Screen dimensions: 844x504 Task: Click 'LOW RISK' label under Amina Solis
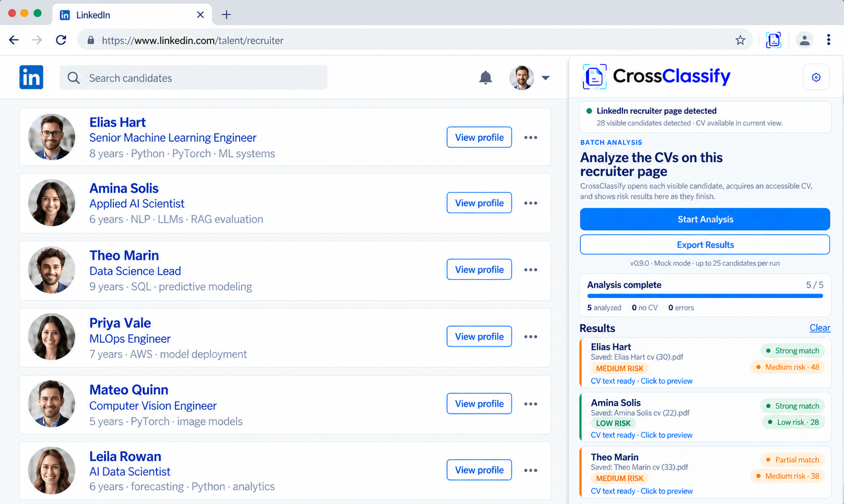point(613,423)
